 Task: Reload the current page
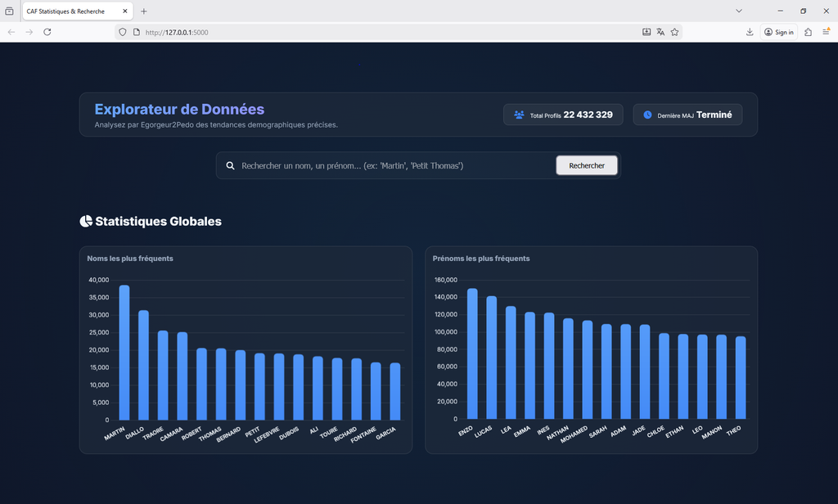tap(47, 32)
